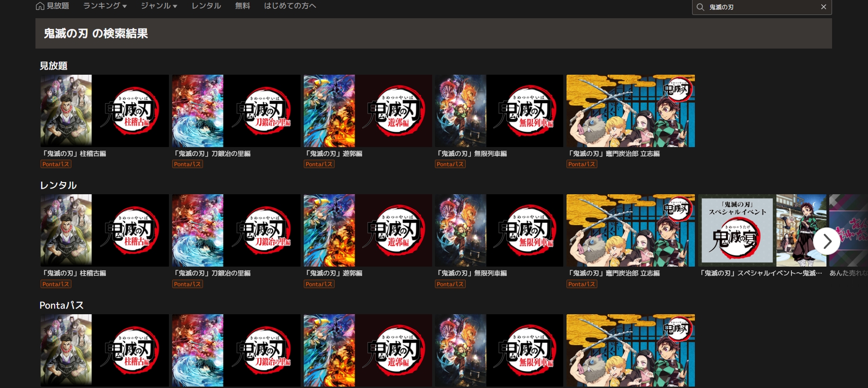Click the 見放題 section heading

tap(54, 66)
